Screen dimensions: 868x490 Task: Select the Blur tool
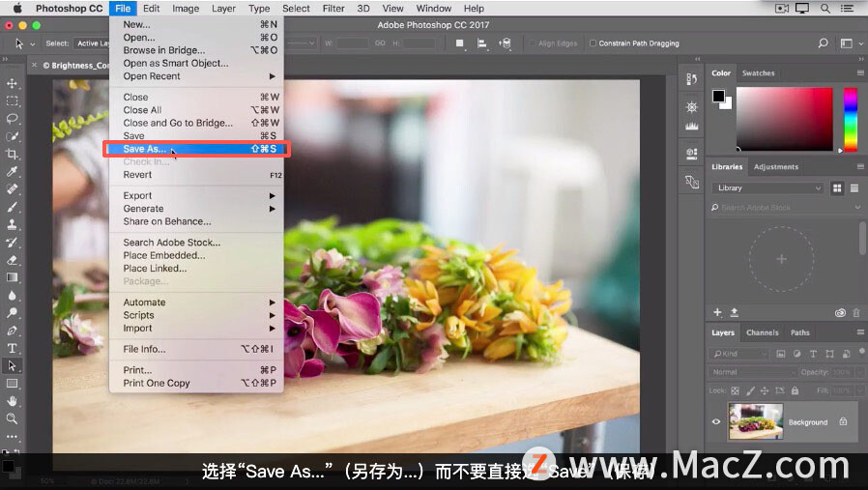coord(12,295)
